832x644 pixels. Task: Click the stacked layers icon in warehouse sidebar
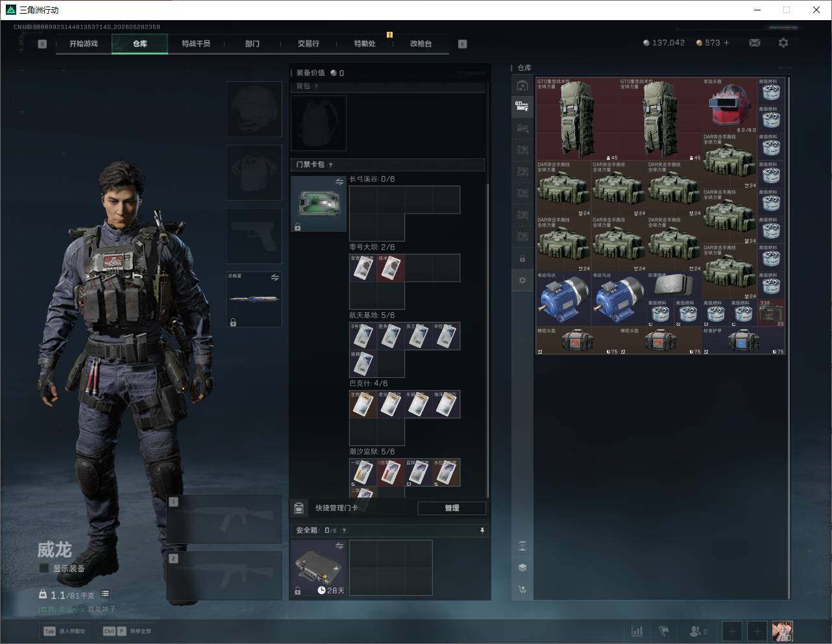[x=522, y=567]
